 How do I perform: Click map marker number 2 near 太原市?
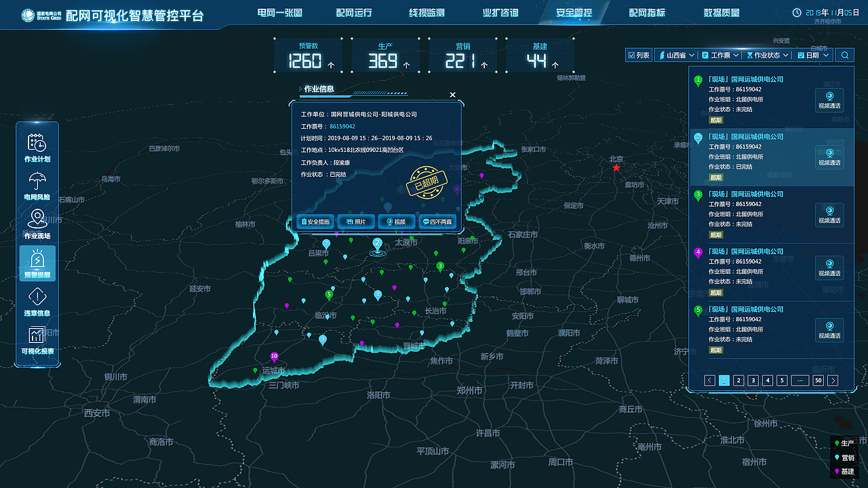pos(378,243)
